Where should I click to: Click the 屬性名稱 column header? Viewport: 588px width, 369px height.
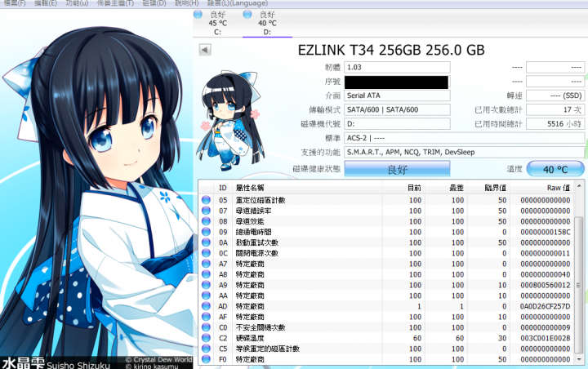point(308,188)
